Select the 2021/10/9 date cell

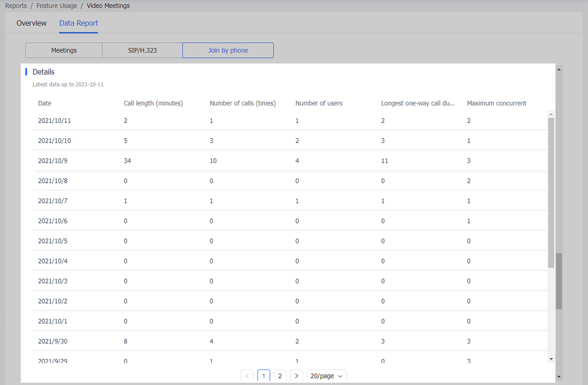(52, 161)
